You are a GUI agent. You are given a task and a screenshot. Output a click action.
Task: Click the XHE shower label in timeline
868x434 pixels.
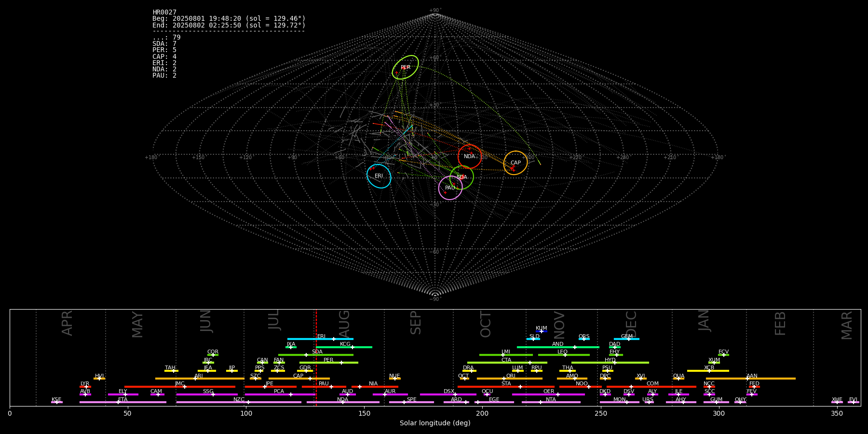click(x=837, y=400)
